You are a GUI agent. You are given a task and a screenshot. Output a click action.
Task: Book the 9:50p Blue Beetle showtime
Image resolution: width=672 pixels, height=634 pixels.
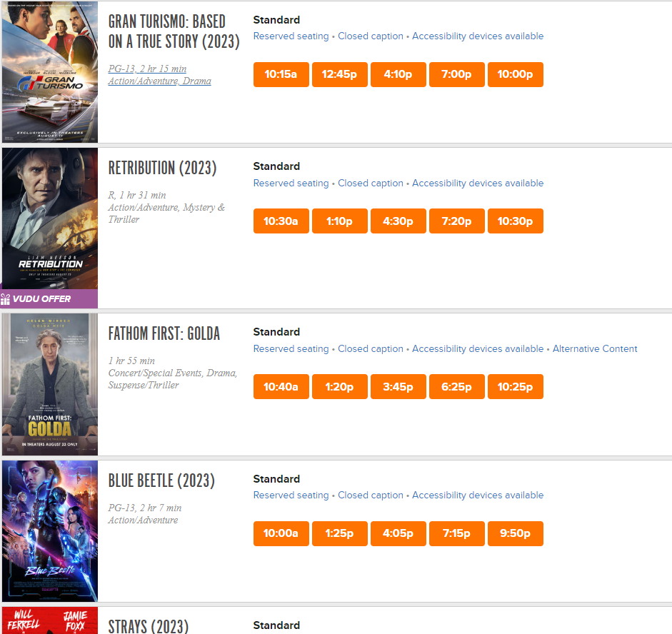coord(515,534)
